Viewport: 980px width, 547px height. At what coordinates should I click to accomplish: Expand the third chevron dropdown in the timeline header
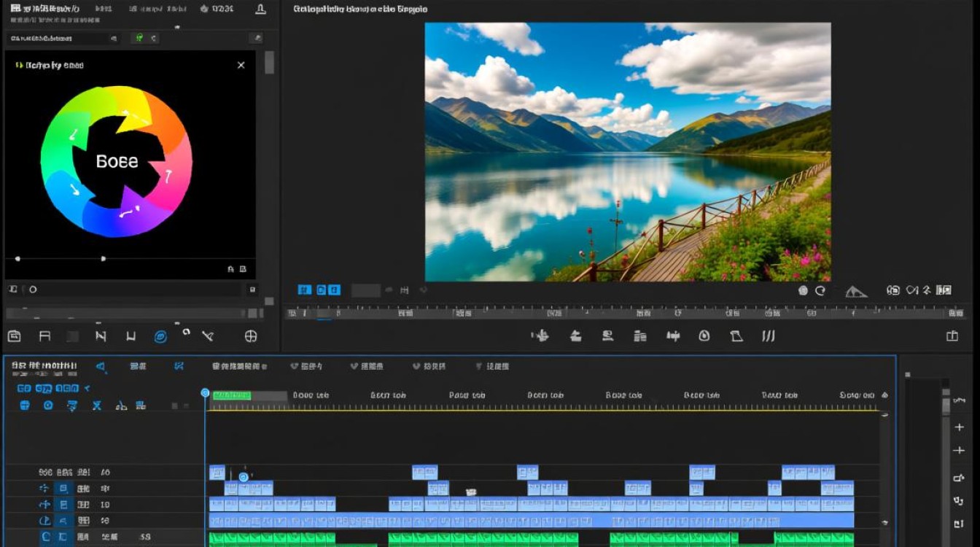416,366
